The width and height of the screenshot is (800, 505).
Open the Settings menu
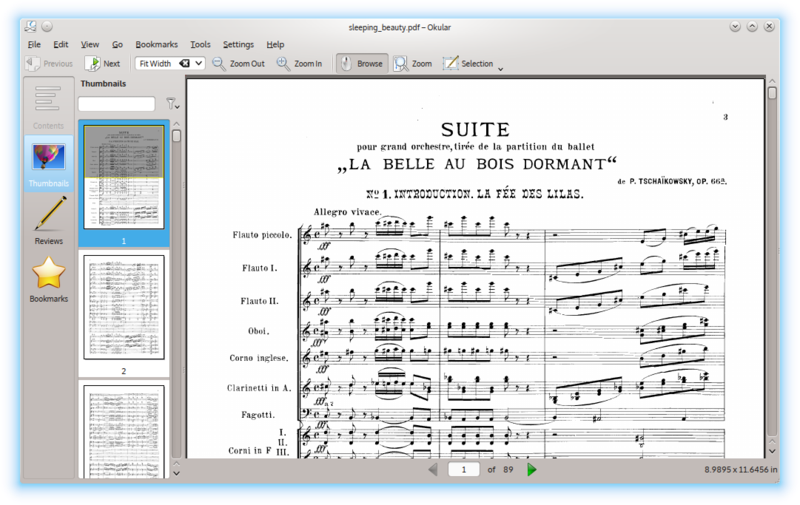(238, 44)
